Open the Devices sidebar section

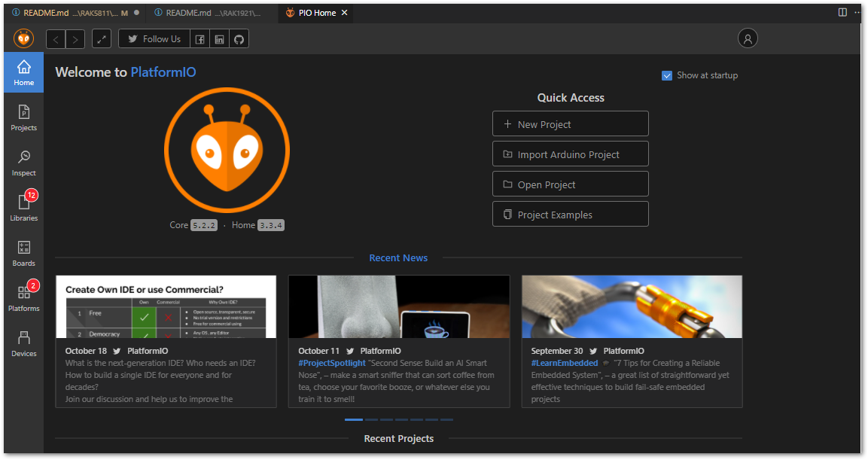[x=24, y=344]
